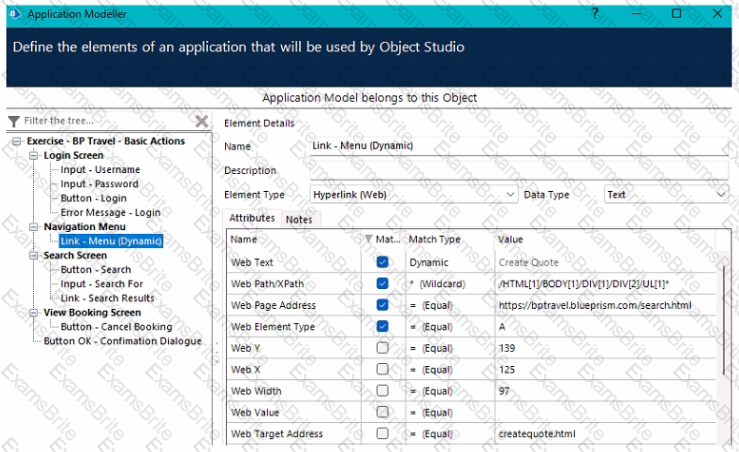Select the Attributes tab

[x=252, y=218]
